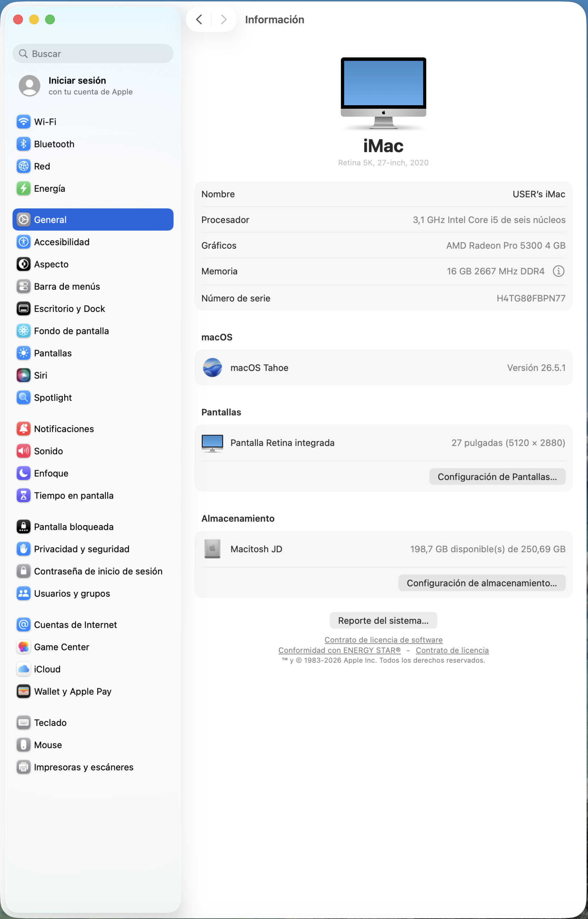This screenshot has height=919, width=588.
Task: Open Game Center icon
Action: coord(23,647)
